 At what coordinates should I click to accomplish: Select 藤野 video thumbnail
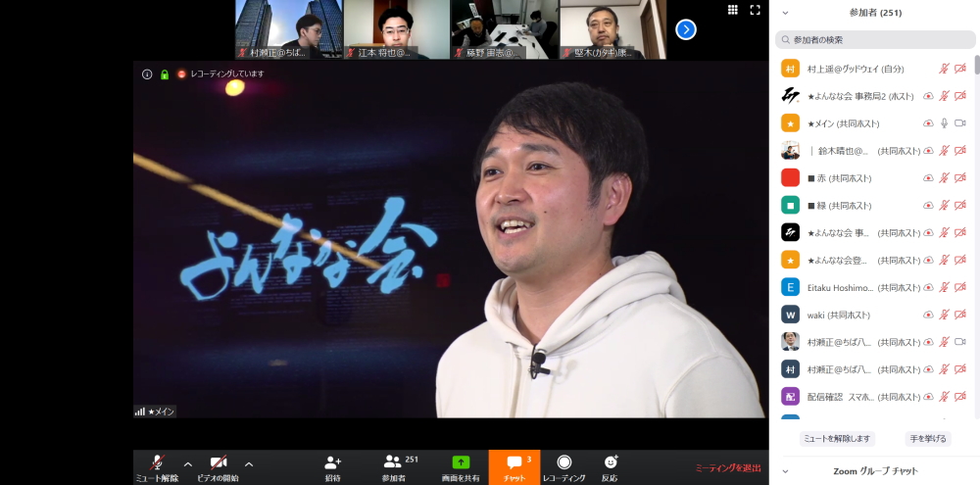click(x=505, y=29)
